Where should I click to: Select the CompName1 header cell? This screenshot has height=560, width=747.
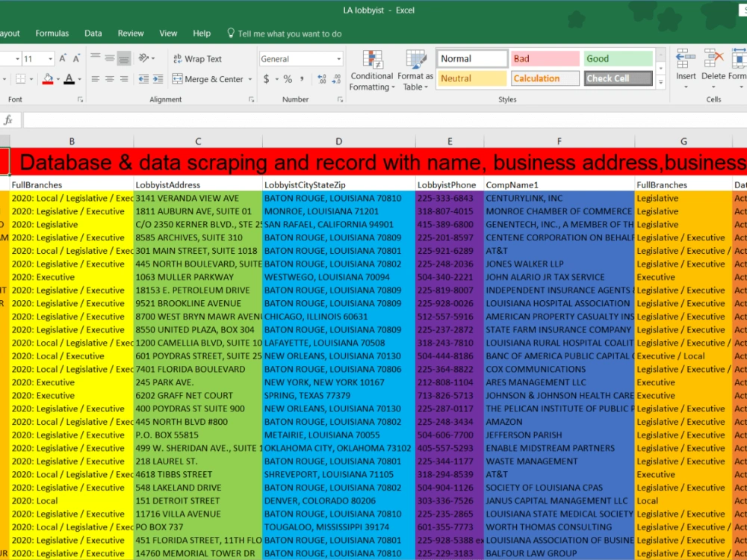559,184
